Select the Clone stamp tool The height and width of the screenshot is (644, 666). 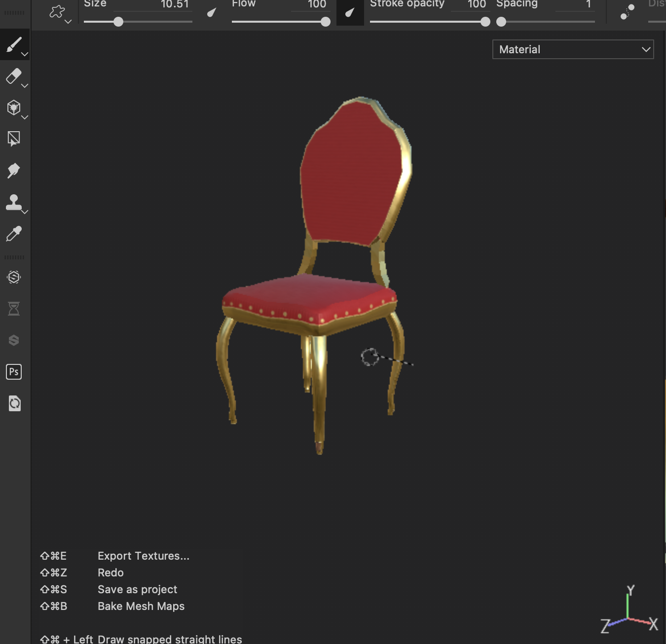[13, 202]
